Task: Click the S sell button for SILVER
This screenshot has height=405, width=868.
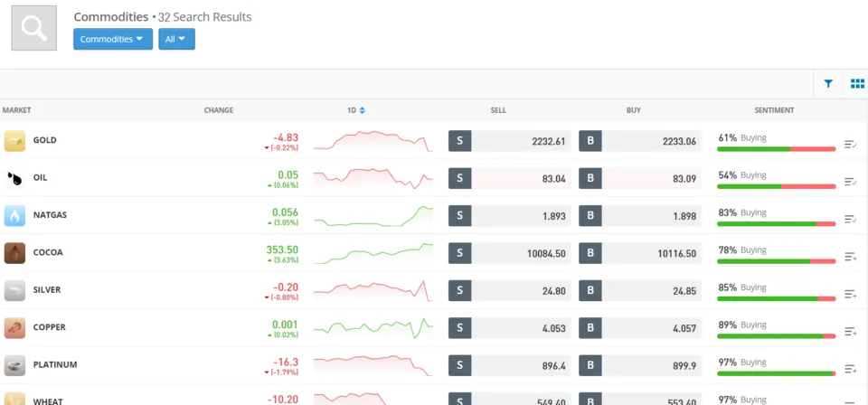Action: 459,291
